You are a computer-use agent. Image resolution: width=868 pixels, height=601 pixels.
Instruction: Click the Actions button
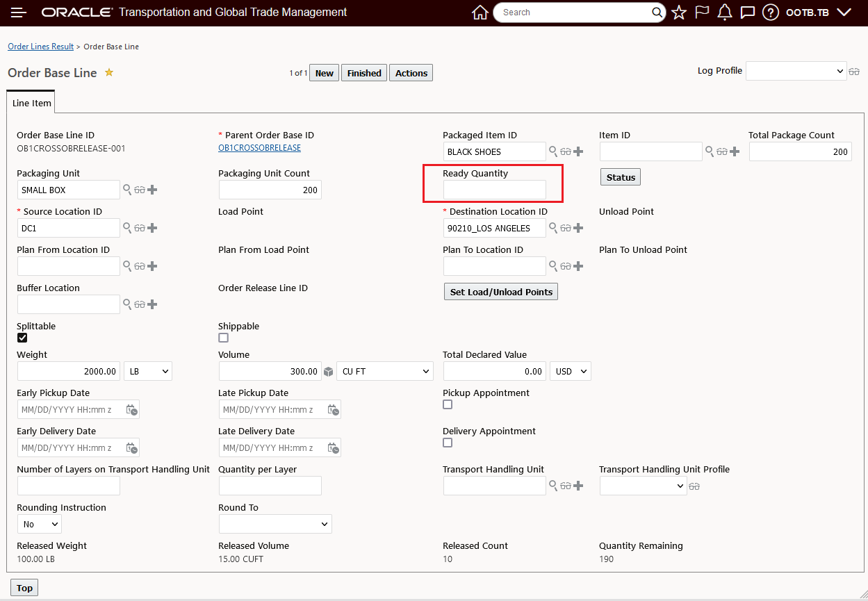pos(411,73)
